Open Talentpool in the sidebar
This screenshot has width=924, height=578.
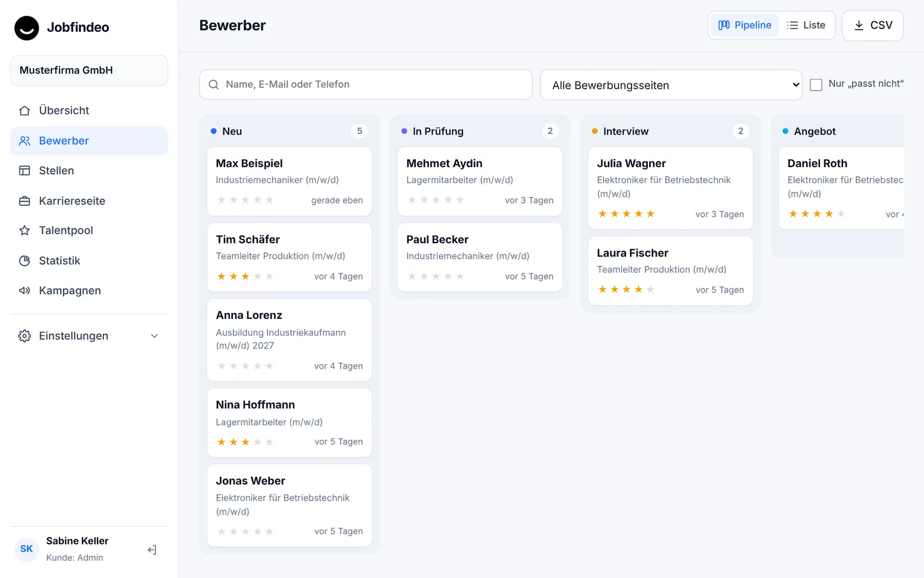[x=89, y=231]
